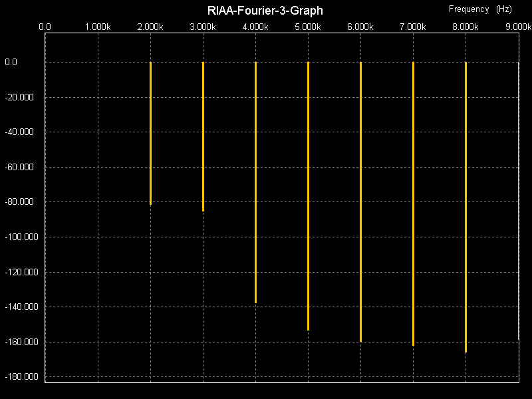Click the 3.000k frequency tick label
Image resolution: width=532 pixels, height=399 pixels.
(x=203, y=27)
